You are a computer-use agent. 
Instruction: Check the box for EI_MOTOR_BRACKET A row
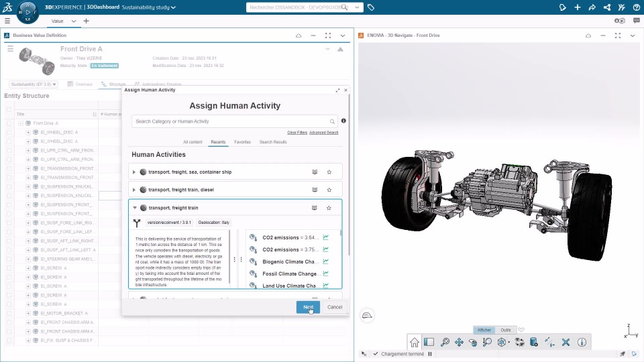pos(9,313)
